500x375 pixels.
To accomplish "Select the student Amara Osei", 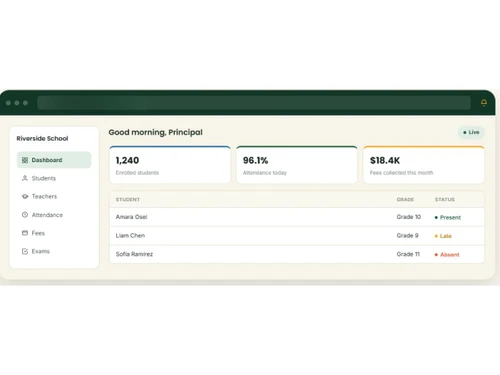I will [131, 217].
